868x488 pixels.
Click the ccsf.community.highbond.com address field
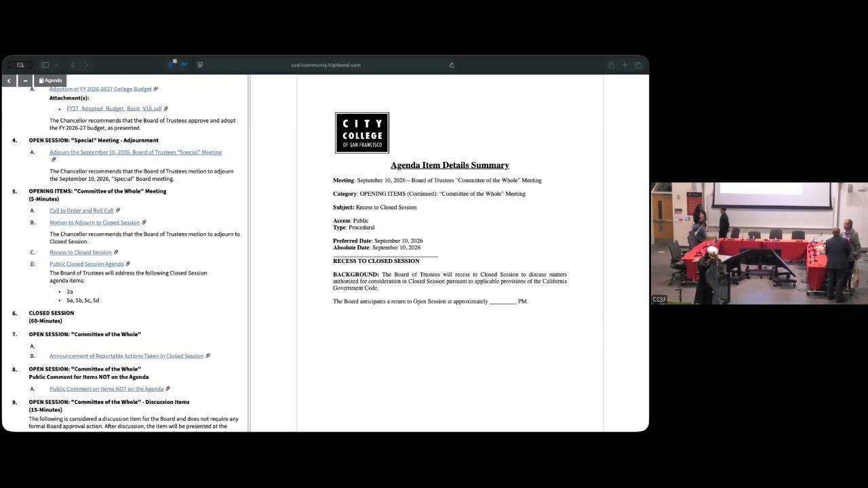(326, 65)
